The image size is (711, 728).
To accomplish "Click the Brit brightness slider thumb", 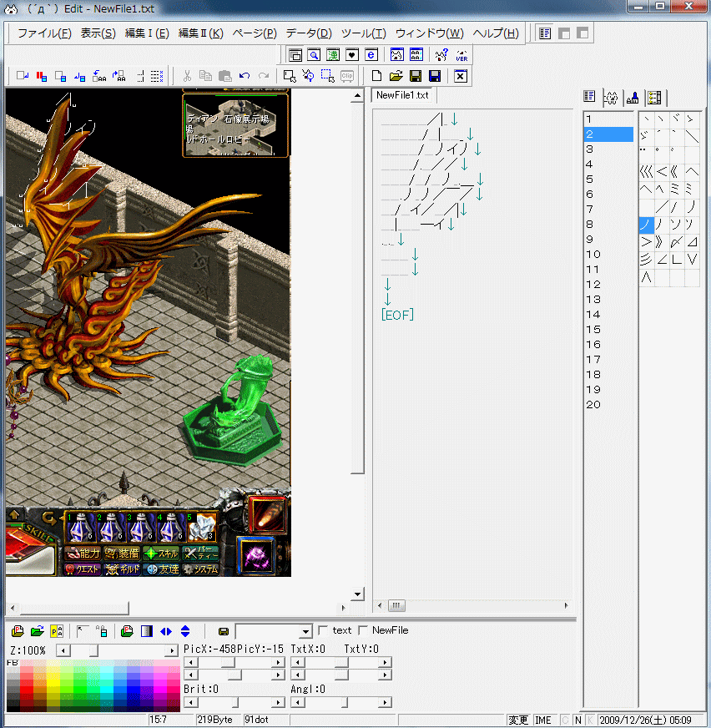I will 234,702.
